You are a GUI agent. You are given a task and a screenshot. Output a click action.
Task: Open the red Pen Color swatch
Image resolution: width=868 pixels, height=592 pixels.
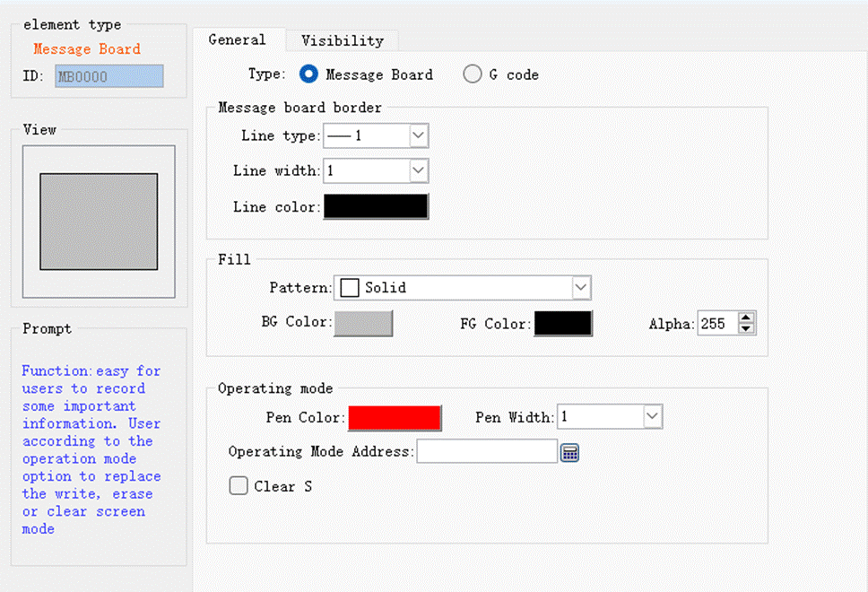tap(395, 418)
